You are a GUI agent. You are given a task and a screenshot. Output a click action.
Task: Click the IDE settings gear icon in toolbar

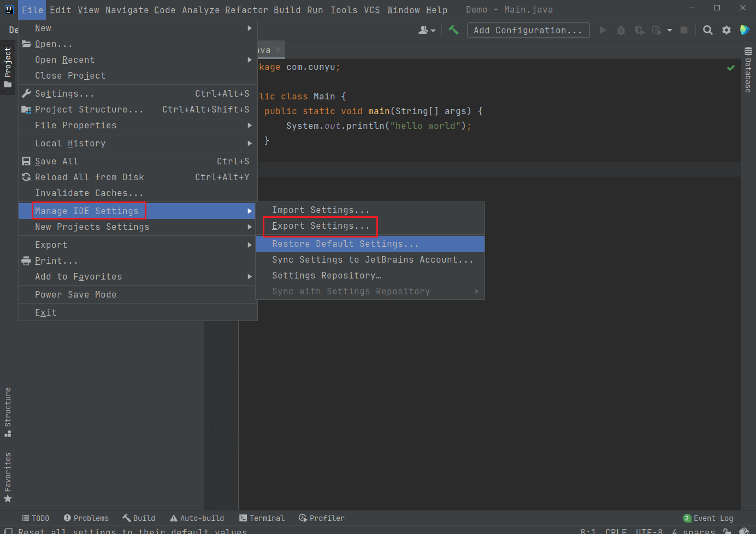coord(726,30)
